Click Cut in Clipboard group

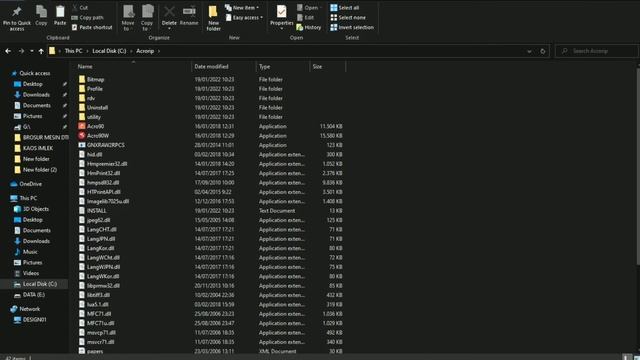tap(80, 8)
